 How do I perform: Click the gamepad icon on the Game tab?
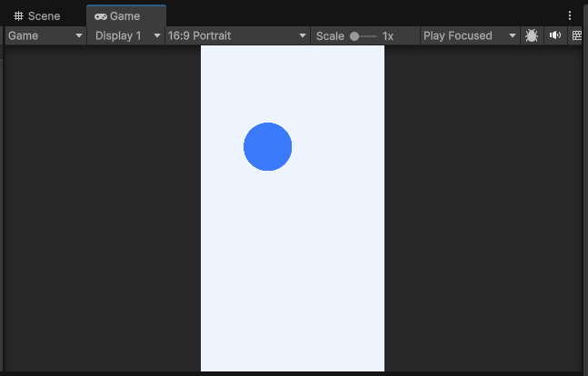coord(100,16)
